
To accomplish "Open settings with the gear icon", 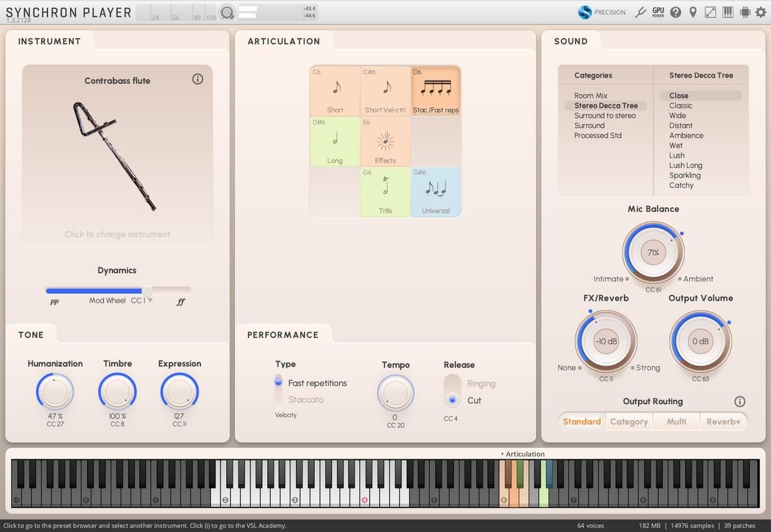I will tap(761, 12).
